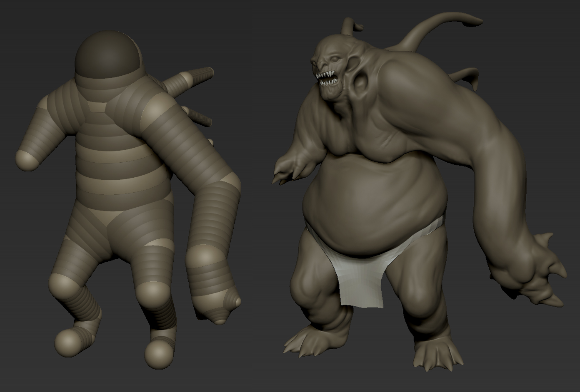Select the longest curved tentacle on monster's back
Viewport: 580px width, 392px height.
tap(435, 31)
